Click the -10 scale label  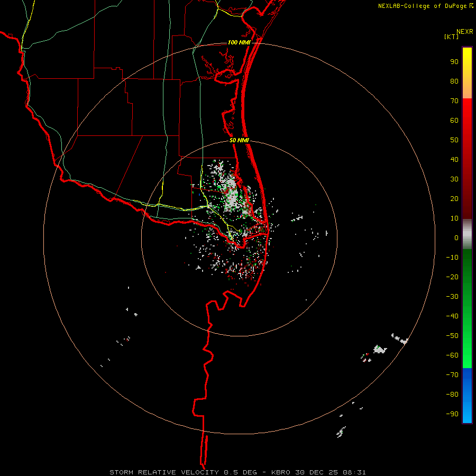pyautogui.click(x=452, y=258)
